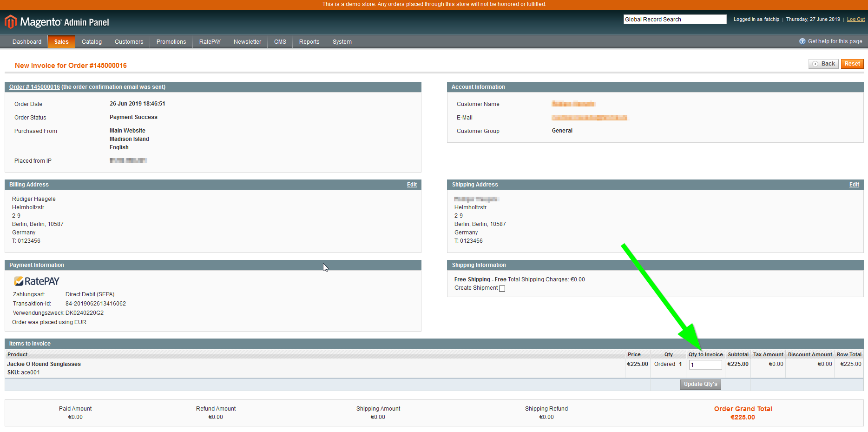Open the RatePAY menu
Viewport: 868px width, 432px height.
point(210,42)
